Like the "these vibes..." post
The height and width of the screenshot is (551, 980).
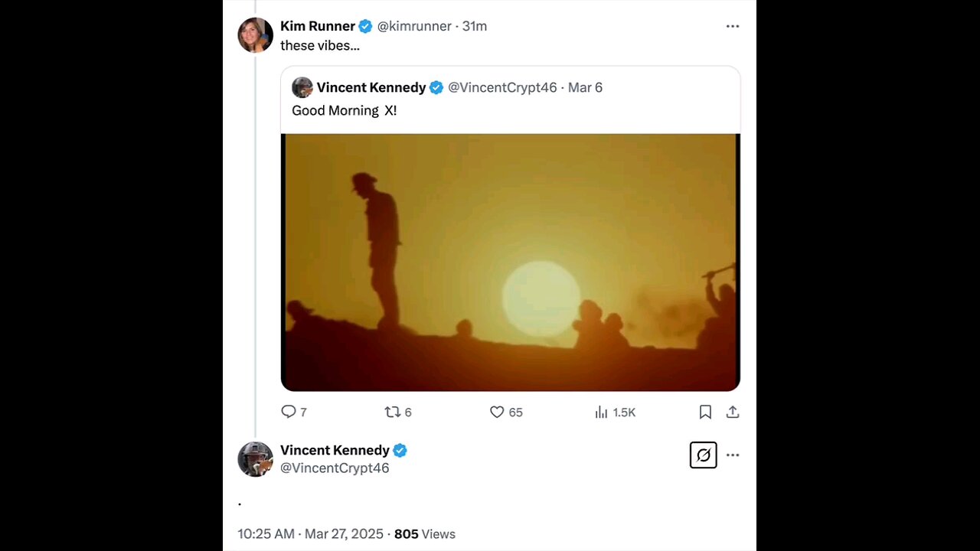click(497, 412)
